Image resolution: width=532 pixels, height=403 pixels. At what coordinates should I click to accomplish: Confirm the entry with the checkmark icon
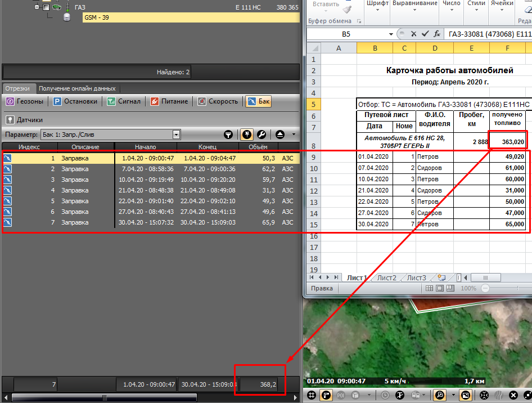pyautogui.click(x=425, y=34)
